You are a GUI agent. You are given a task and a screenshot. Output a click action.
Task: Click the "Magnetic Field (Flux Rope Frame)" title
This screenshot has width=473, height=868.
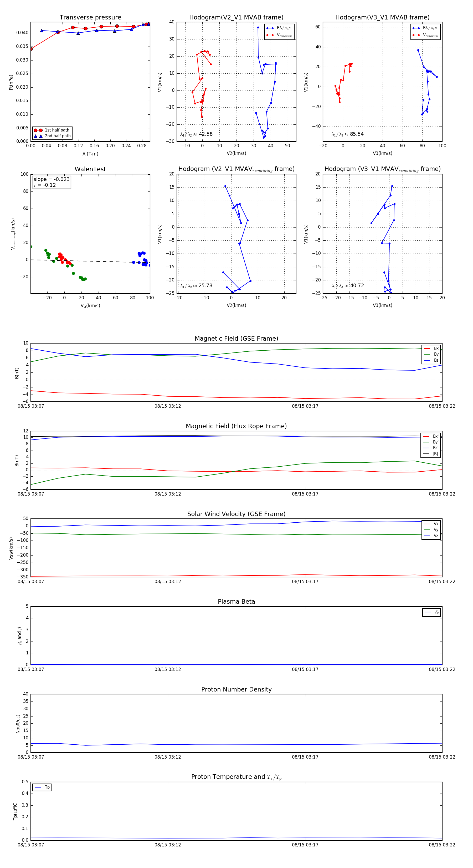click(236, 426)
